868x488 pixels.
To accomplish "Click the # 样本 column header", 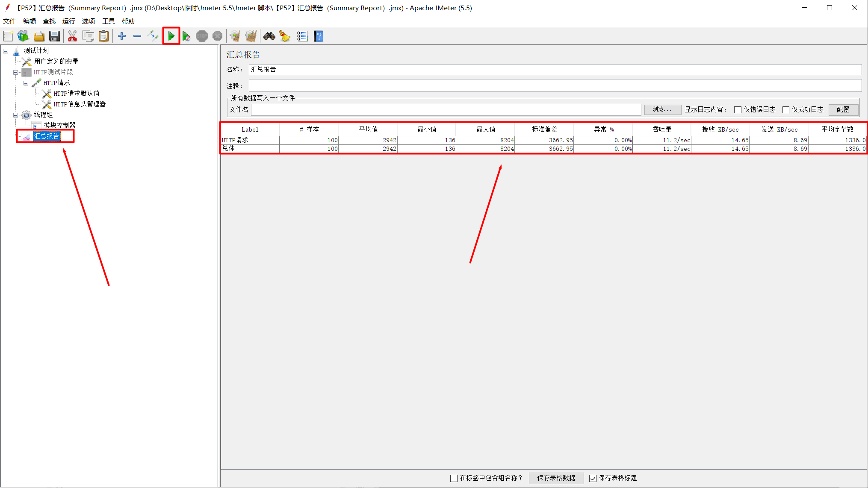I will (x=309, y=129).
